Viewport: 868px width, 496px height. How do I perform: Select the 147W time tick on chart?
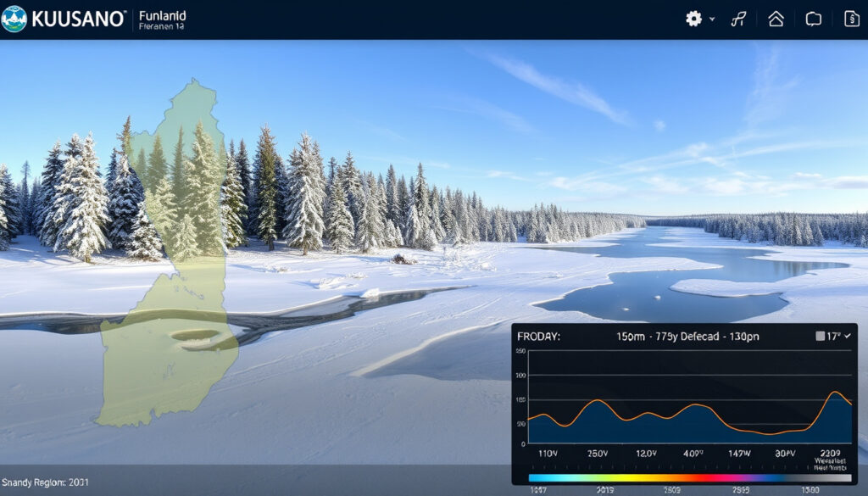739,454
